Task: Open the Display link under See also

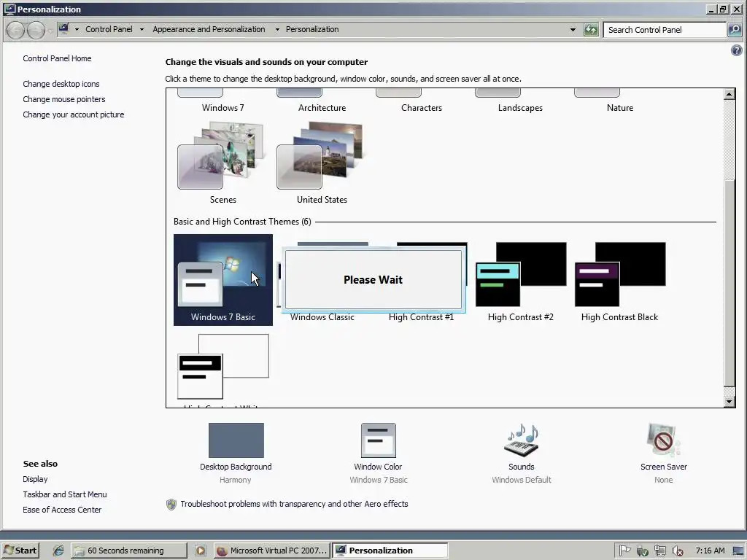Action: [35, 479]
